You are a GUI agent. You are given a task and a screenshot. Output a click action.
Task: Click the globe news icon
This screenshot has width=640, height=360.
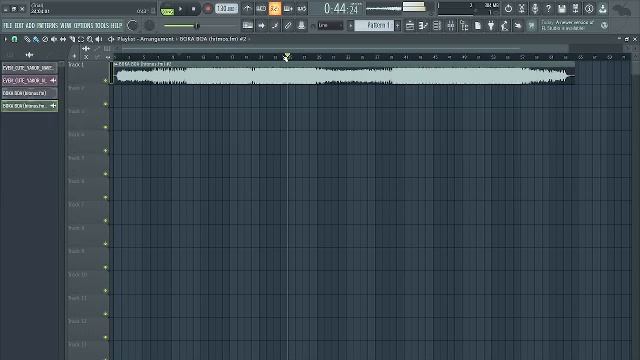pos(604,25)
